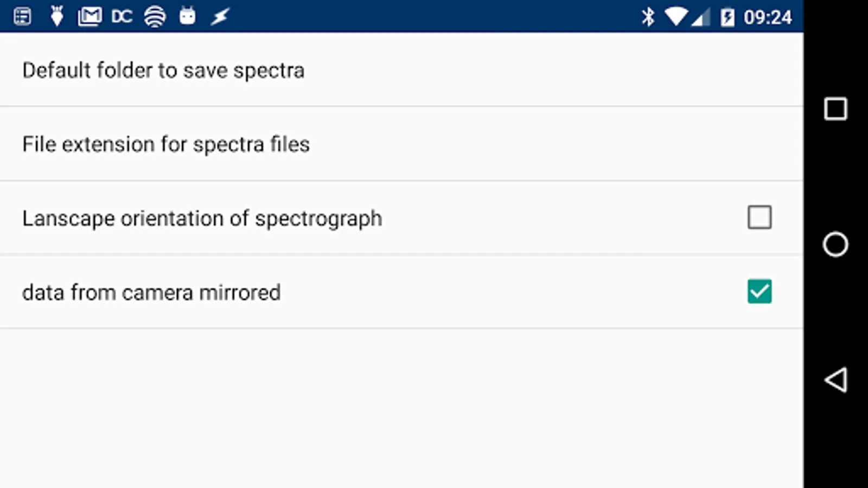
Task: Tap the battery charging status icon
Action: (727, 17)
